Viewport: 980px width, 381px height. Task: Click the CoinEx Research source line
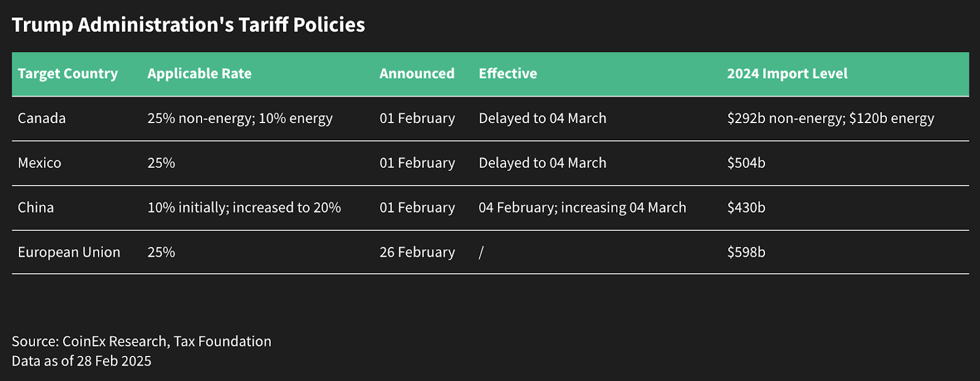[141, 341]
